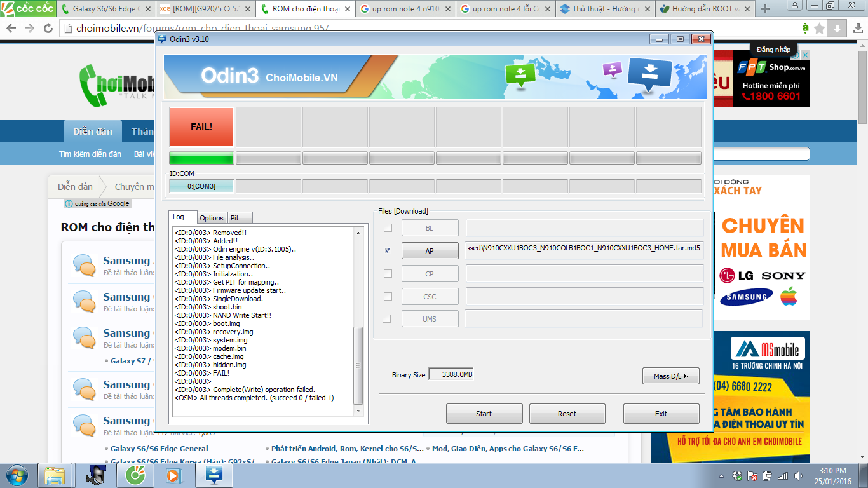Click the CSC file browse button
Image resolution: width=868 pixels, height=488 pixels.
coord(430,296)
